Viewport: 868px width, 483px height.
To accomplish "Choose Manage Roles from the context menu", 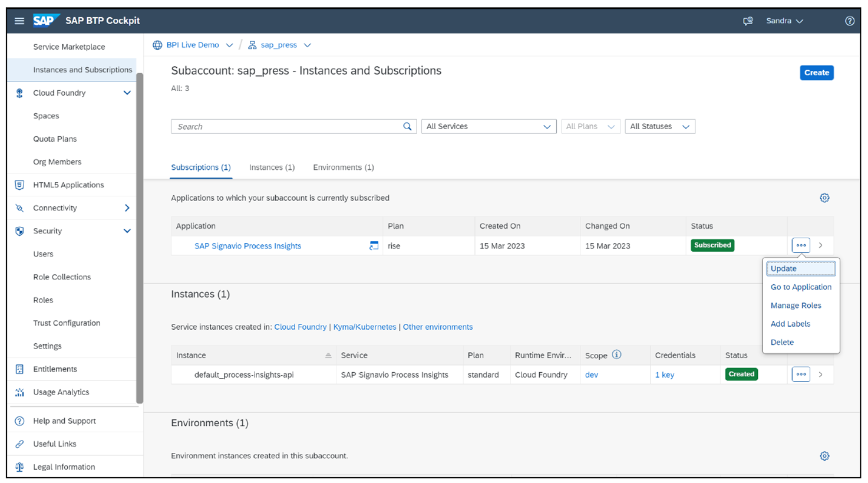I will pos(796,305).
